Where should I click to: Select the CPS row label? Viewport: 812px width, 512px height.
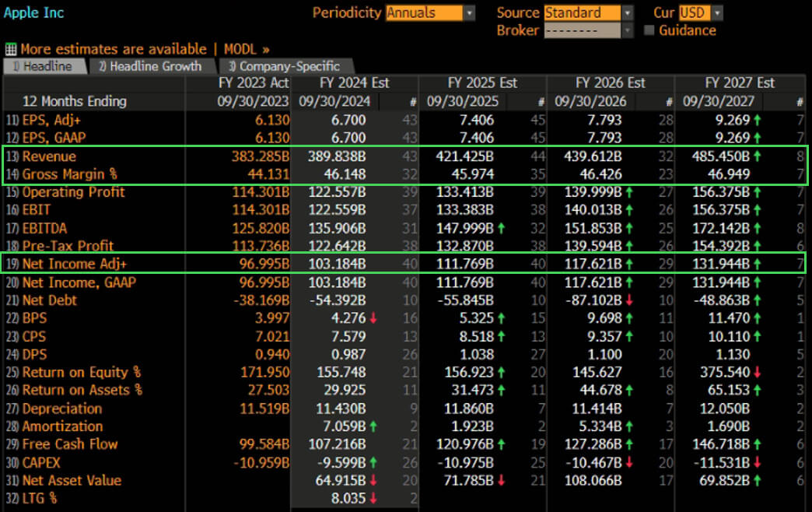pos(33,337)
